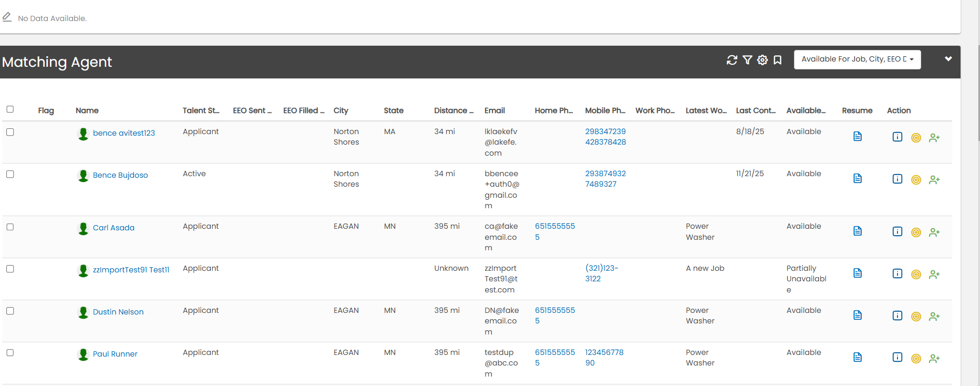Add Dustin Nelson with person-plus icon
The image size is (980, 386).
click(x=934, y=316)
